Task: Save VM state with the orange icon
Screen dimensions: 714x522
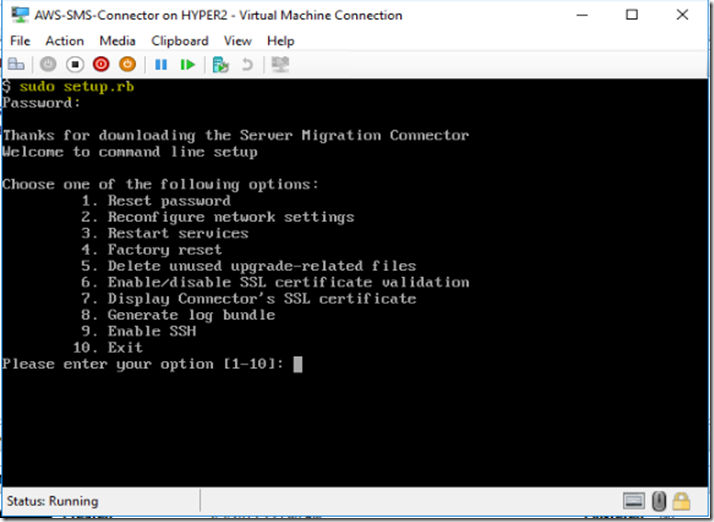Action: tap(128, 64)
